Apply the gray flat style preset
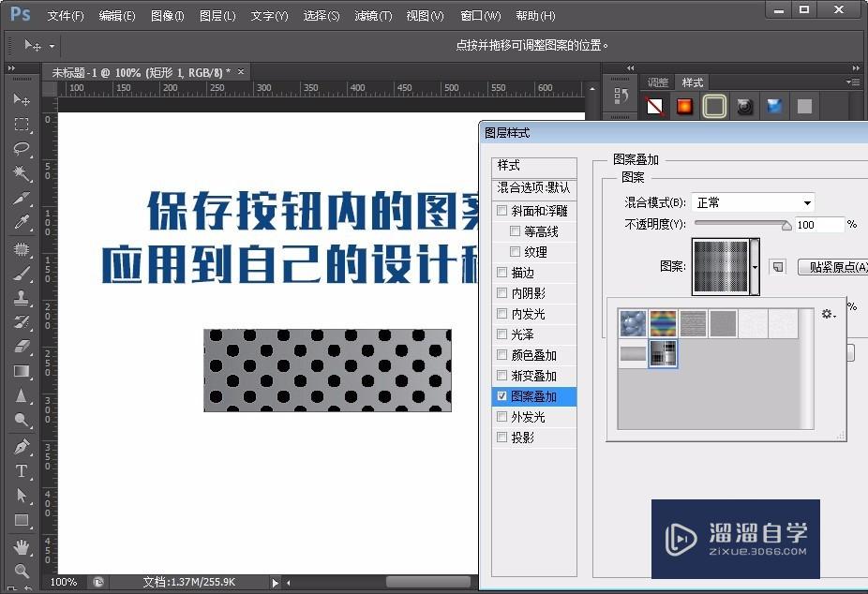Image resolution: width=868 pixels, height=594 pixels. tap(804, 106)
